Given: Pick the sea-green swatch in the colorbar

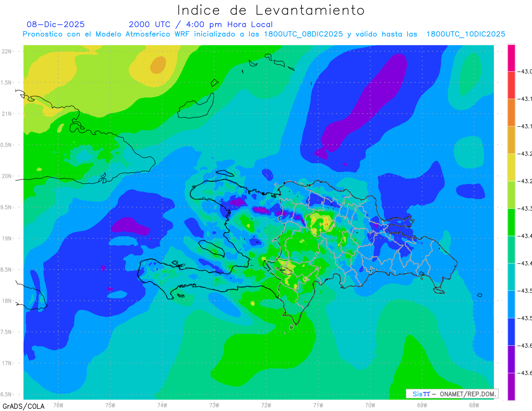Looking at the screenshot, I should click(x=511, y=249).
